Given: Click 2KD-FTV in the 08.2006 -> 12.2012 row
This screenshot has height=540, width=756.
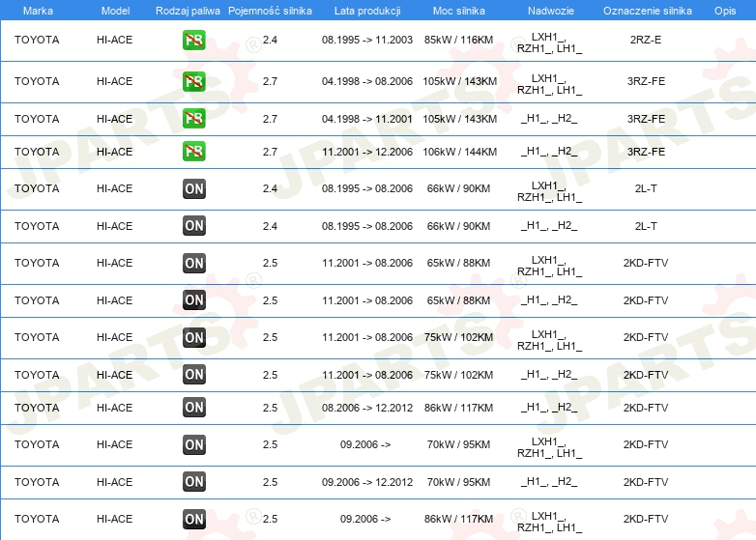Looking at the screenshot, I should [646, 408].
